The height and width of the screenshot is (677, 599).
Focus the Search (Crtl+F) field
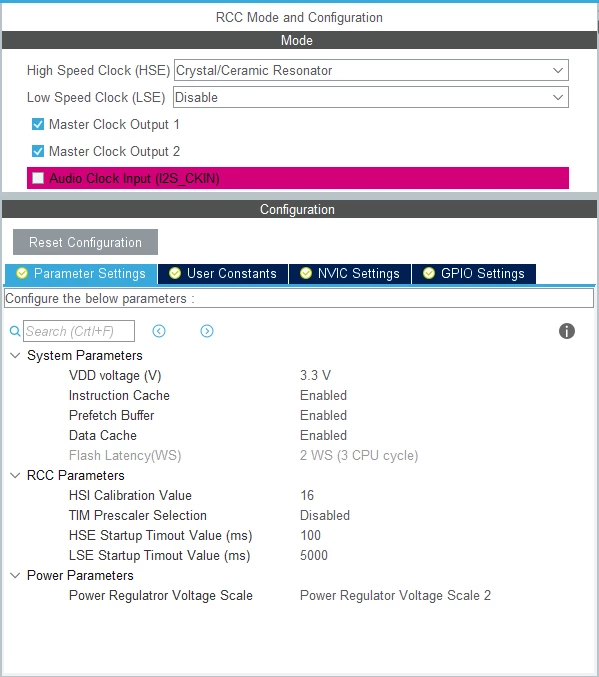pos(79,331)
